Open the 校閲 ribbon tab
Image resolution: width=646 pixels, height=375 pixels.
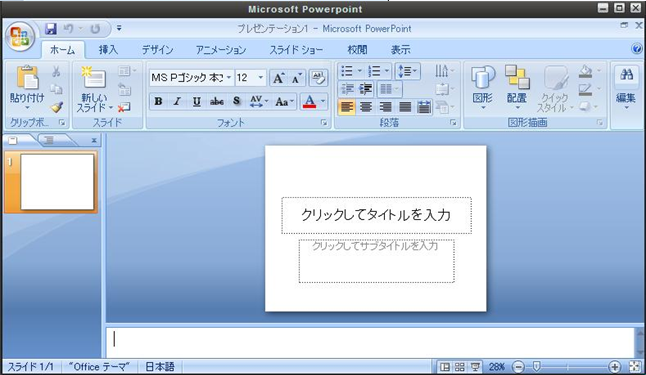point(357,50)
